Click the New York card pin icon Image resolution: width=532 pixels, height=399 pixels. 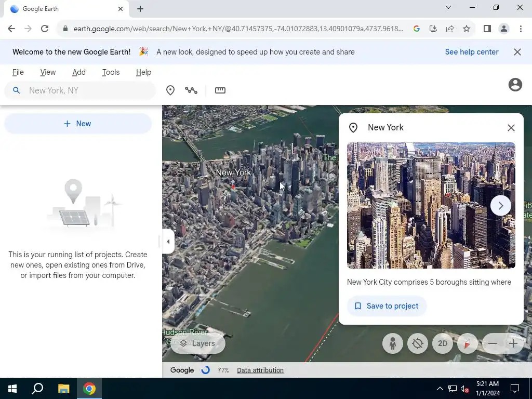click(353, 128)
